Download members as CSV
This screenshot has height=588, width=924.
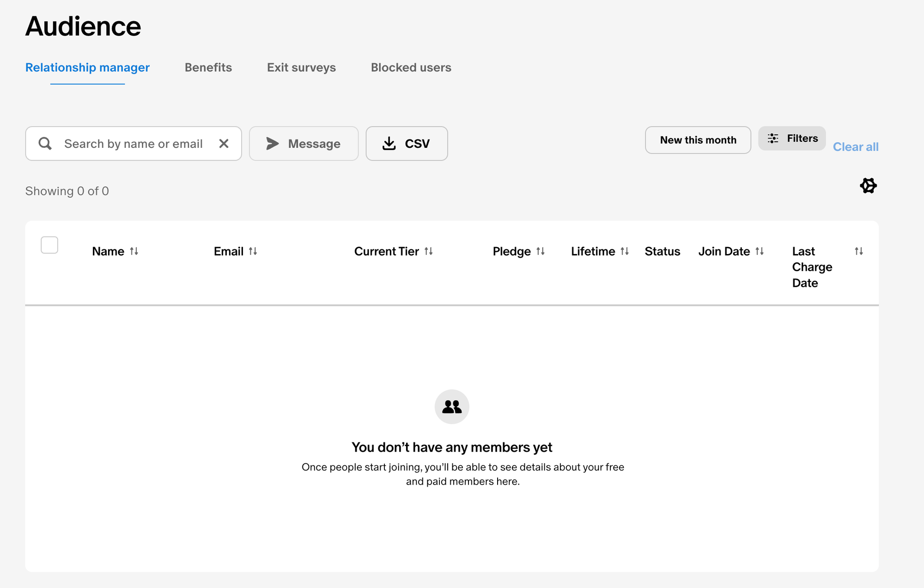coord(407,144)
